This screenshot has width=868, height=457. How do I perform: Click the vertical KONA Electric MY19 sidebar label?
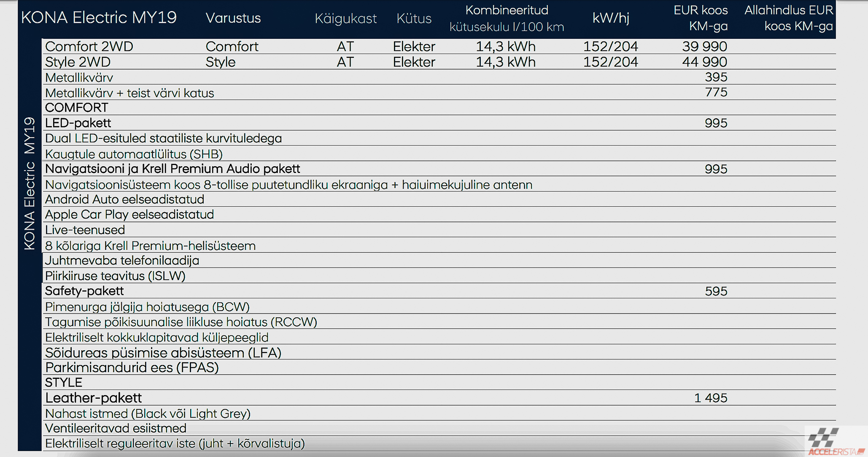29,184
